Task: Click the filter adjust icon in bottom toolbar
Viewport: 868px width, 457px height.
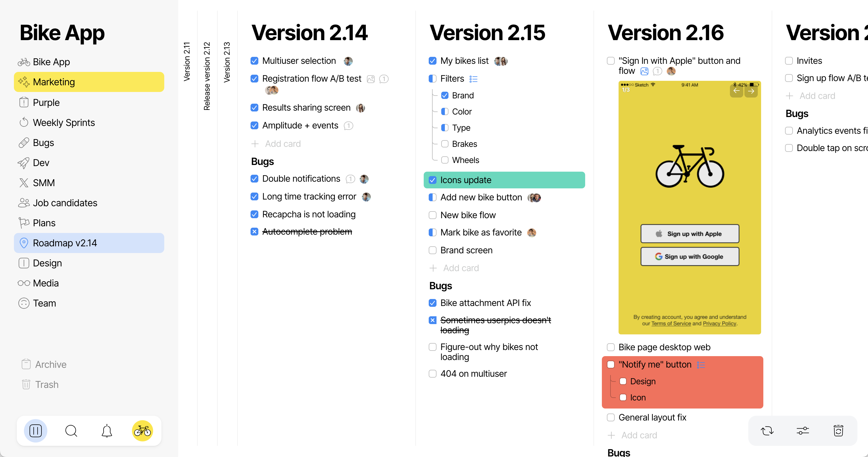Action: (x=803, y=431)
